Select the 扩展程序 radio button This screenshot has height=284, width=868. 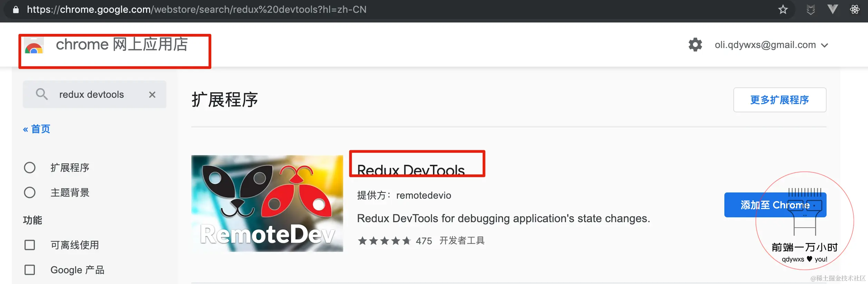(x=30, y=168)
